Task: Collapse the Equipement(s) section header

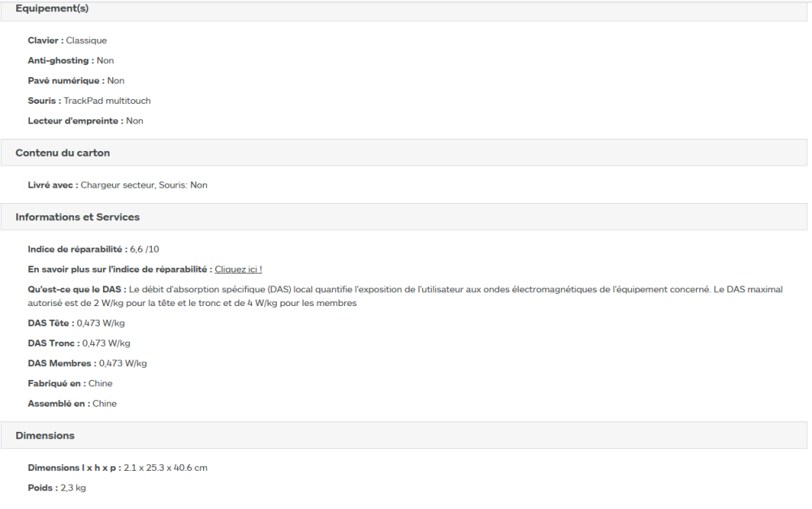Action: pos(53,9)
